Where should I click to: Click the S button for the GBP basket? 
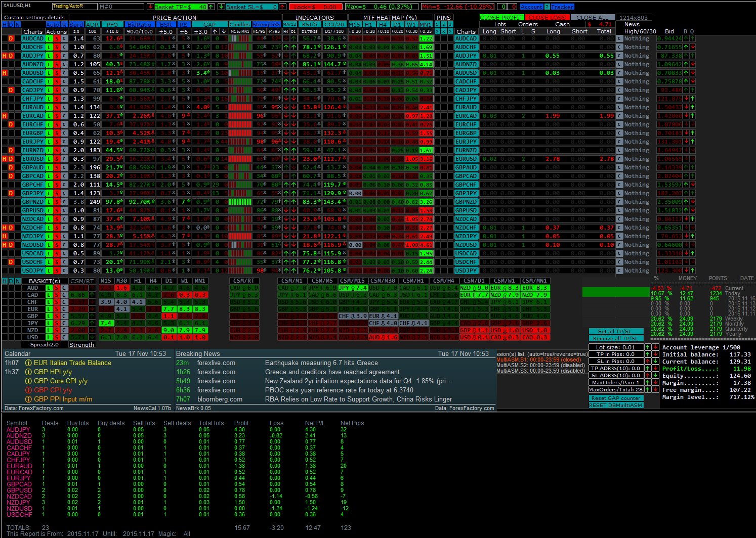point(57,316)
